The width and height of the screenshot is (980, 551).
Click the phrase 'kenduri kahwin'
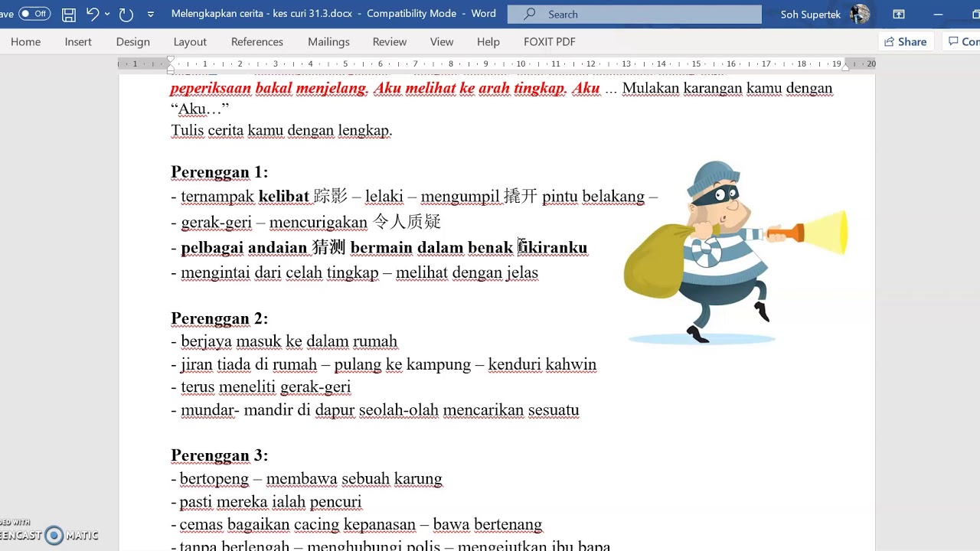pyautogui.click(x=542, y=365)
